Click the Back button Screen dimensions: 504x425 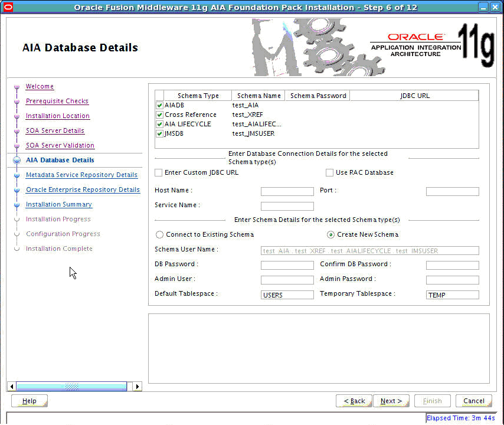354,401
